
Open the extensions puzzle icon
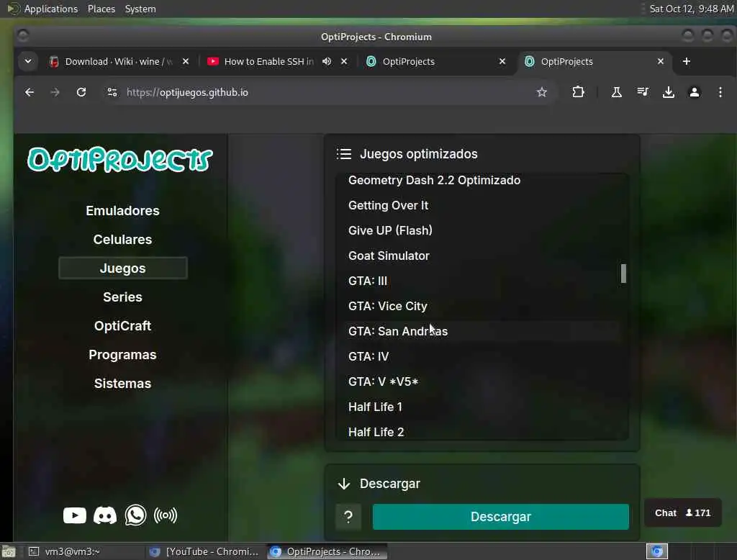pyautogui.click(x=578, y=92)
